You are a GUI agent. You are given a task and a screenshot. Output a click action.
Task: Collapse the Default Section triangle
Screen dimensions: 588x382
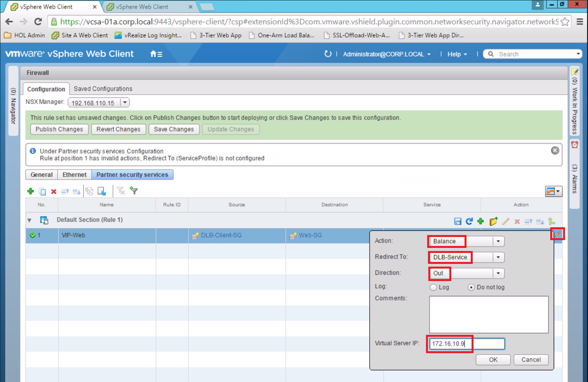pyautogui.click(x=29, y=220)
